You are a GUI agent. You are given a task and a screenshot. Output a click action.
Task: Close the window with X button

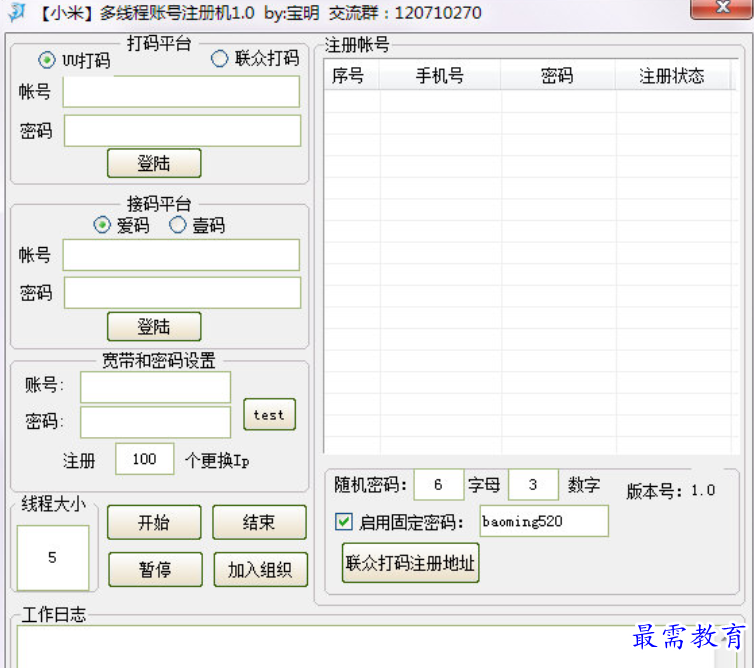coord(722,8)
